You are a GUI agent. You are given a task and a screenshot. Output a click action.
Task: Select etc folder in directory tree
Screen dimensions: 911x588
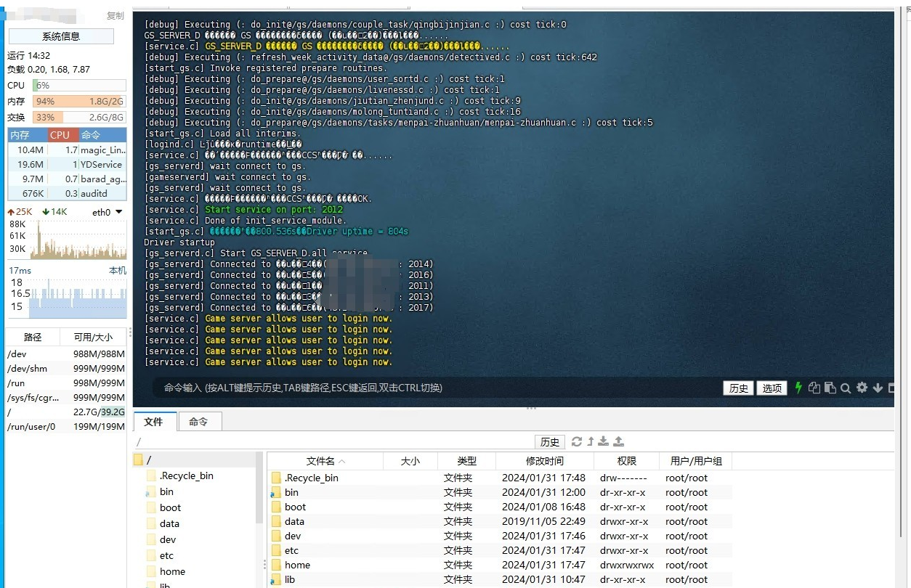click(x=167, y=555)
